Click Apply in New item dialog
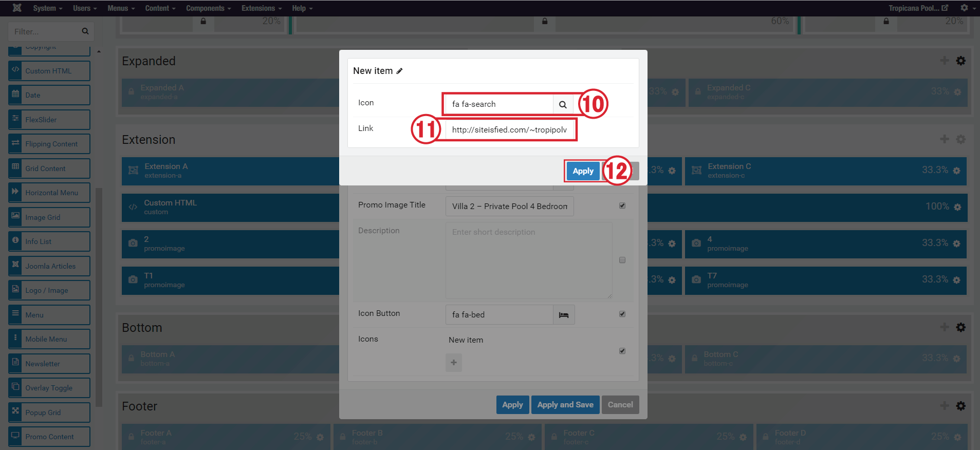This screenshot has width=980, height=450. [583, 171]
